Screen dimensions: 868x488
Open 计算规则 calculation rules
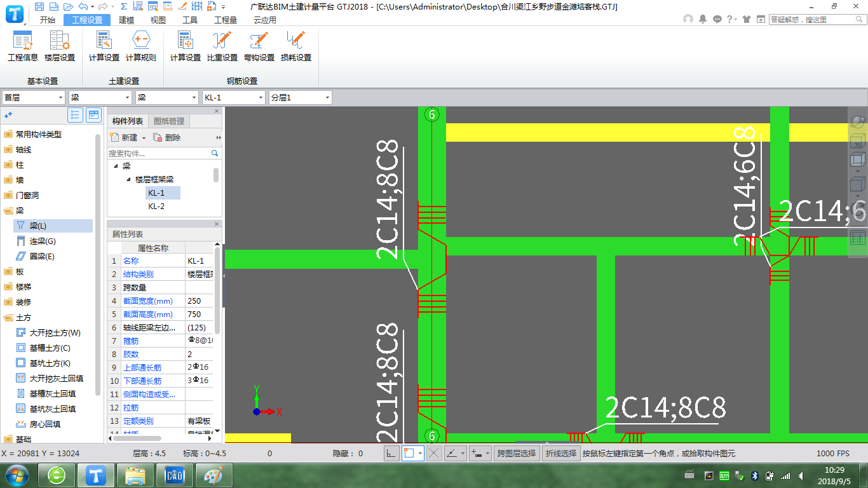click(141, 46)
